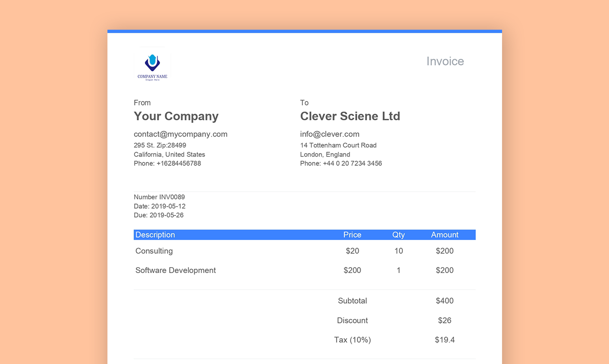Click the Tax (10%) label
The width and height of the screenshot is (609, 364).
pyautogui.click(x=352, y=340)
